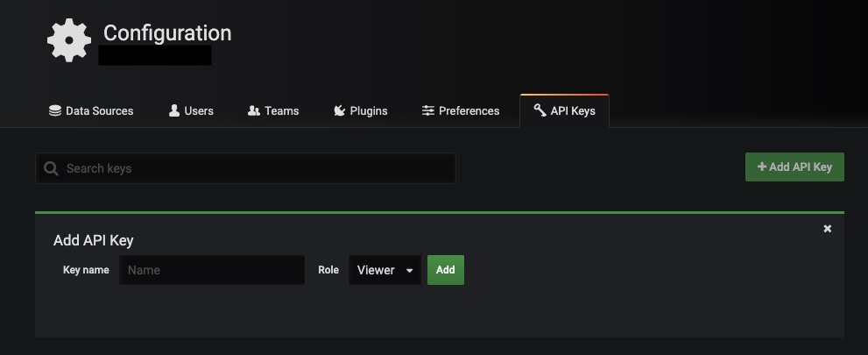Click the database icon beside Data Sources
Image resolution: width=868 pixels, height=355 pixels.
[55, 111]
